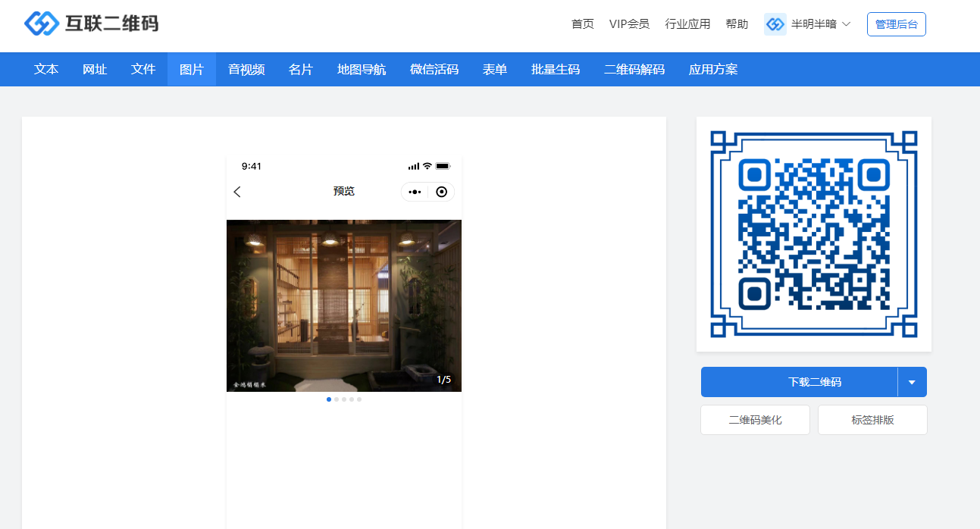Open the VIP会员 page
The image size is (980, 529).
click(629, 24)
